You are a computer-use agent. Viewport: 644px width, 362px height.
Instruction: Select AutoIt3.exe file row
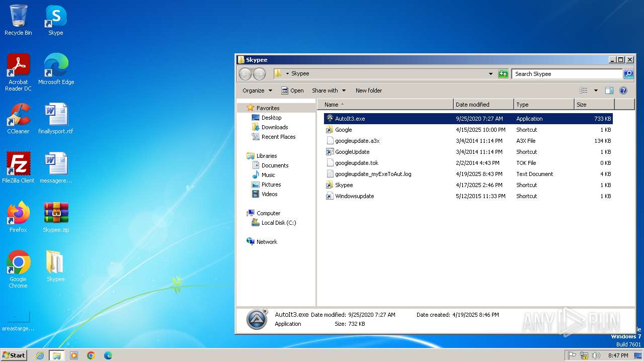(x=468, y=119)
